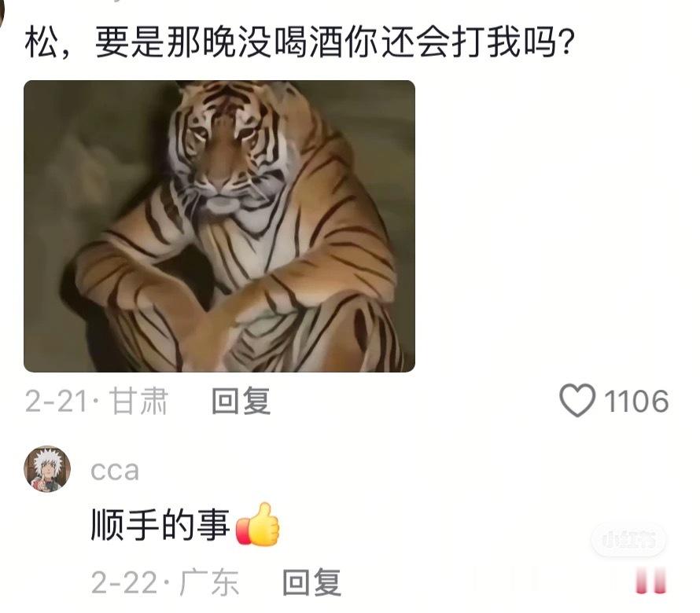Like the tiger comment with the heart icon

point(577,400)
